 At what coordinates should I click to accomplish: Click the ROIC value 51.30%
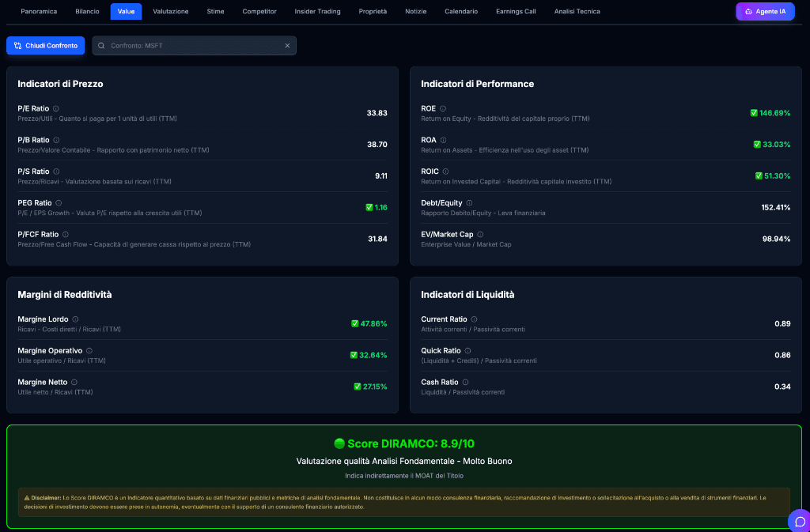pyautogui.click(x=778, y=176)
